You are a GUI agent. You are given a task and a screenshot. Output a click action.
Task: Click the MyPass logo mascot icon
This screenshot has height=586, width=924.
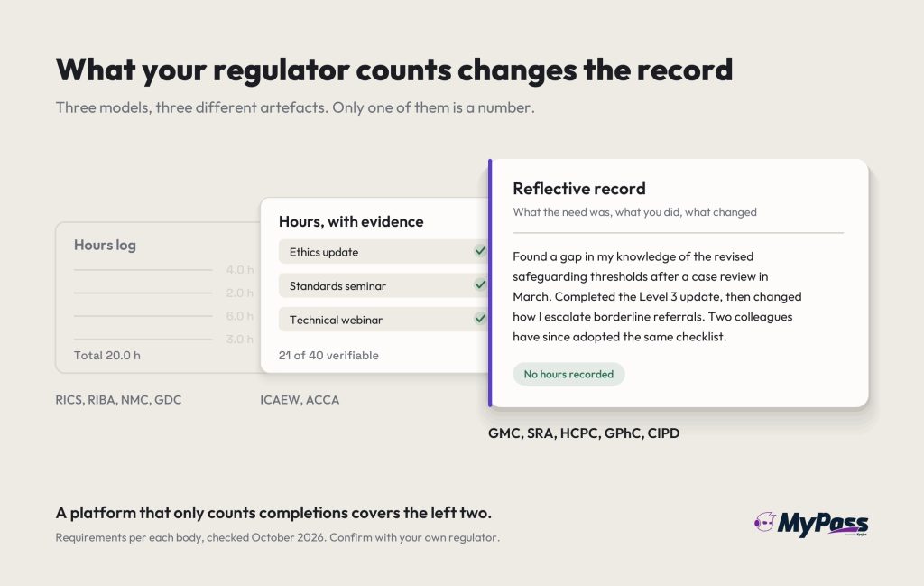tap(765, 522)
